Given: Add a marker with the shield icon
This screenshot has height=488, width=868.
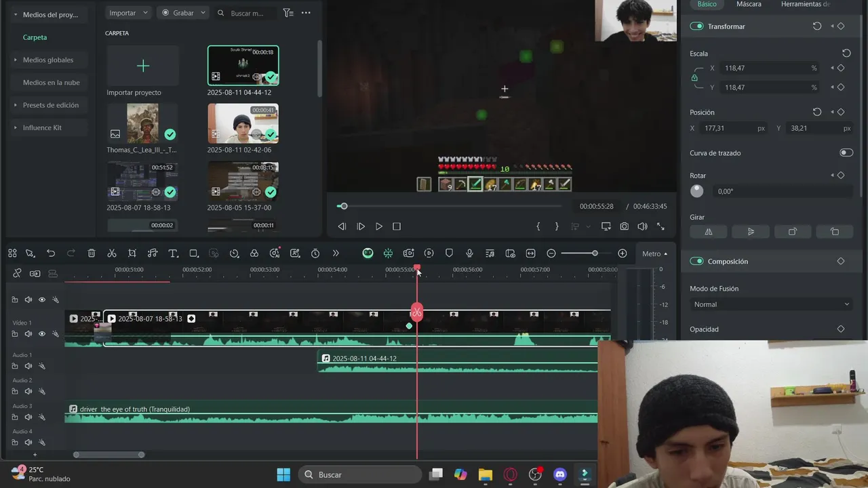Looking at the screenshot, I should [449, 253].
